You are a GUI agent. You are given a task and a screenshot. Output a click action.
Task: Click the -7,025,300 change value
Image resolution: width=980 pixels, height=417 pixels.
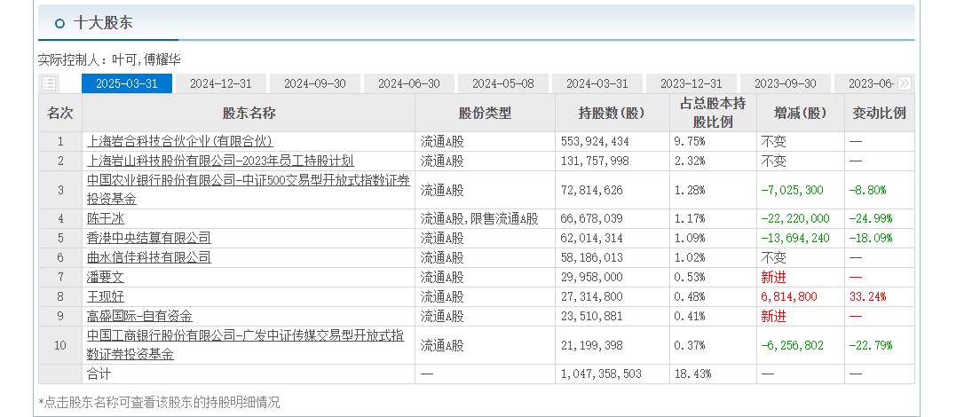click(792, 190)
